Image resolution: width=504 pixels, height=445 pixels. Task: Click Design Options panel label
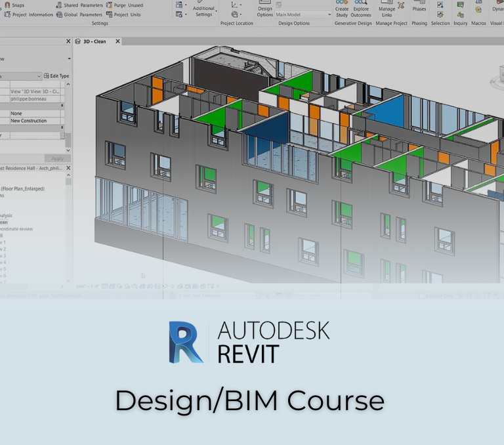294,24
